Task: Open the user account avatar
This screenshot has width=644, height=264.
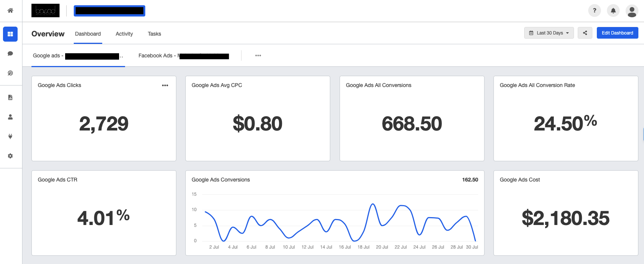Action: 632,11
